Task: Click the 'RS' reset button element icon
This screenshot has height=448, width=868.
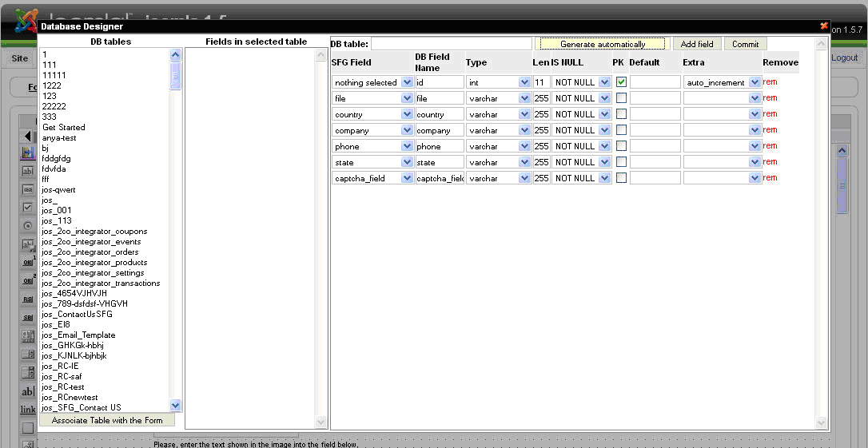Action: pyautogui.click(x=28, y=299)
